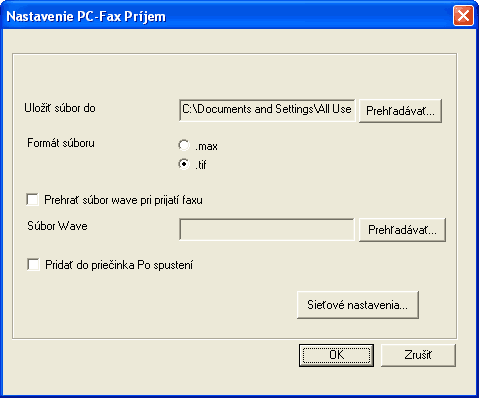Open Sieťové nastavenia

(x=358, y=305)
